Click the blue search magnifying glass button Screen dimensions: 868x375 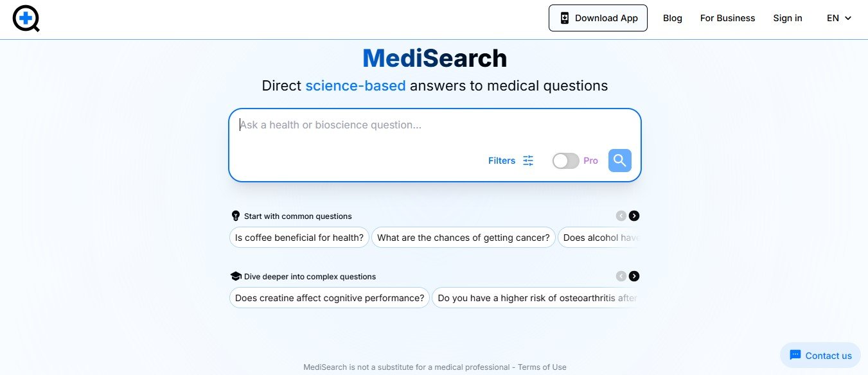coord(619,160)
